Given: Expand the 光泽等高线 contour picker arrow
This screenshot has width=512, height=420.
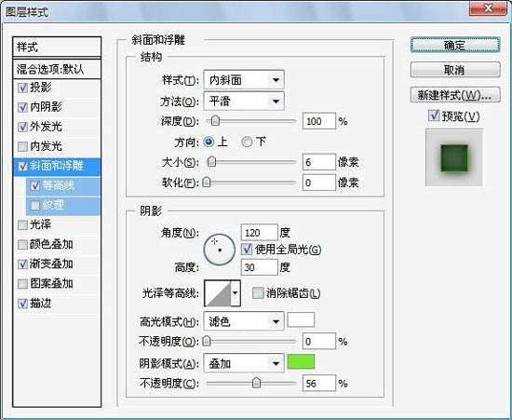Looking at the screenshot, I should [236, 293].
